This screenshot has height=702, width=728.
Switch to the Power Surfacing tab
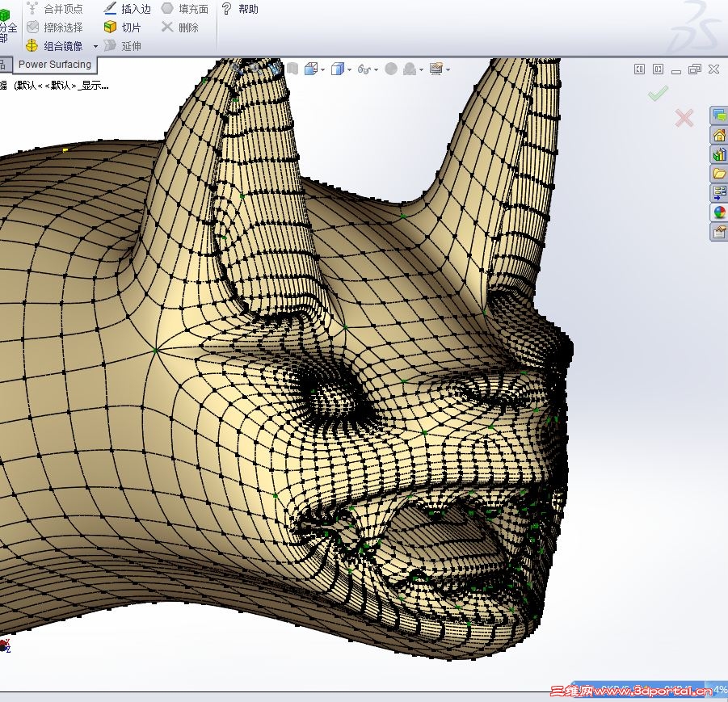click(54, 65)
